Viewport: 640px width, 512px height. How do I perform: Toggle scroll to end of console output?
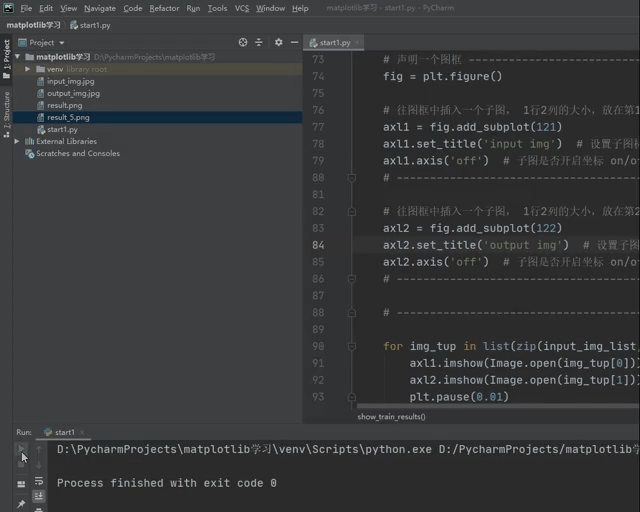(39, 496)
